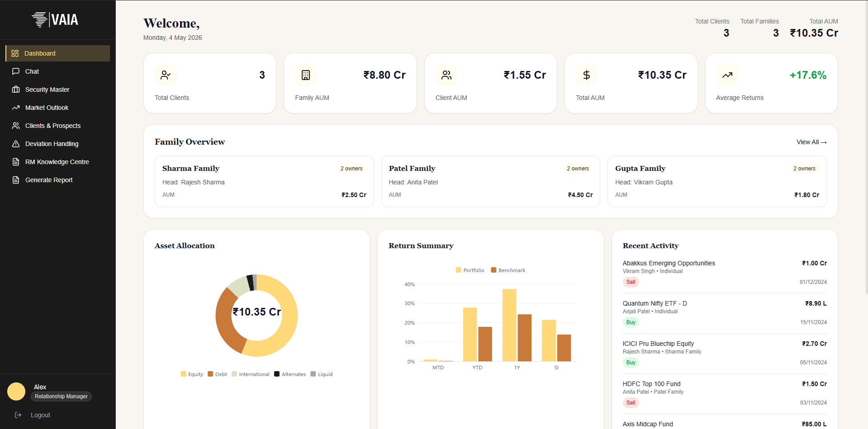Viewport: 868px width, 429px height.
Task: Toggle Liquid legend swatch
Action: (313, 374)
